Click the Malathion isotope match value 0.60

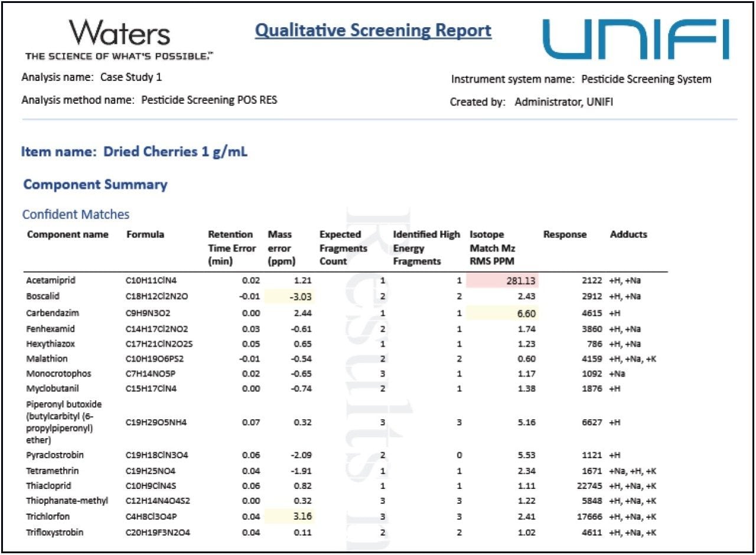pos(526,358)
